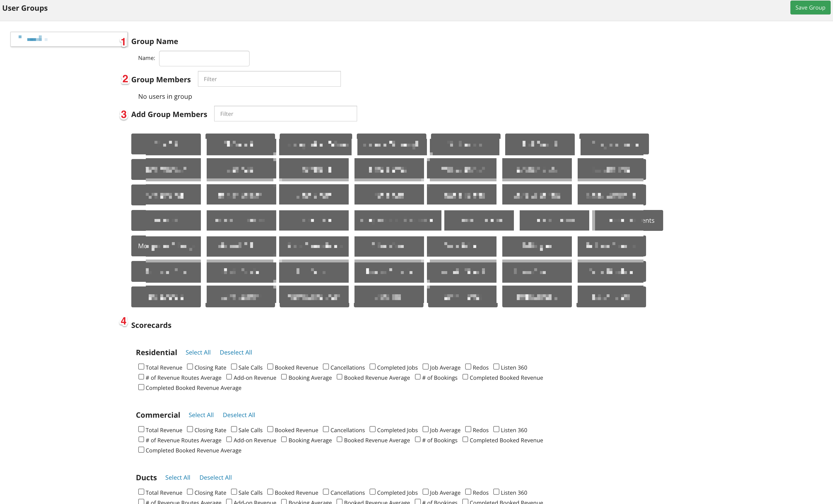Viewport: 833px width, 504px height.
Task: Check Residential Completed Booked Revenue Average
Action: coord(141,387)
